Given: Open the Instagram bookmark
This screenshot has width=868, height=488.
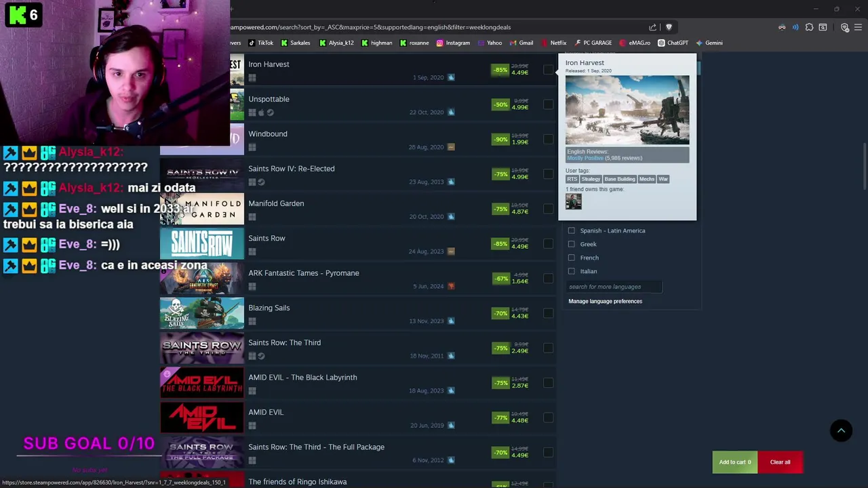Looking at the screenshot, I should point(453,43).
